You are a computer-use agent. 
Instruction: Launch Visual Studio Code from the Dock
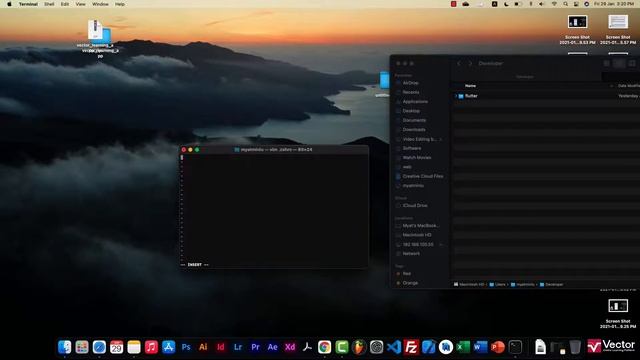tap(394, 347)
